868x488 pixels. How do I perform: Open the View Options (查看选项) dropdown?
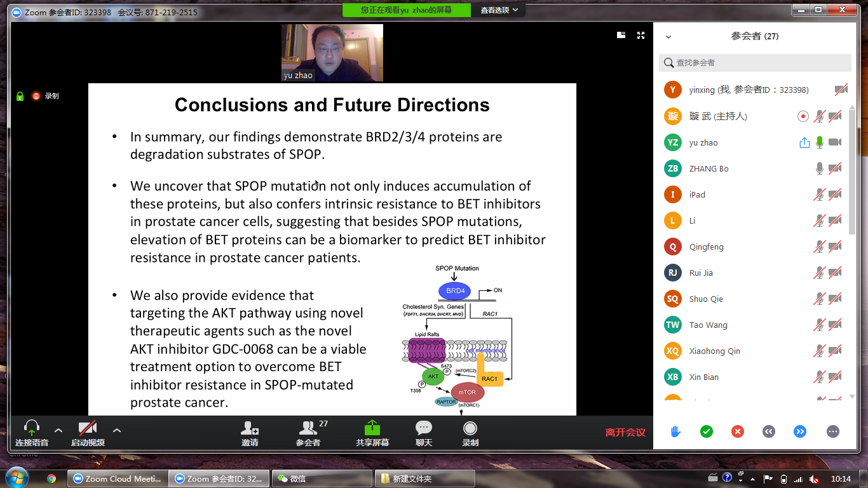[499, 10]
